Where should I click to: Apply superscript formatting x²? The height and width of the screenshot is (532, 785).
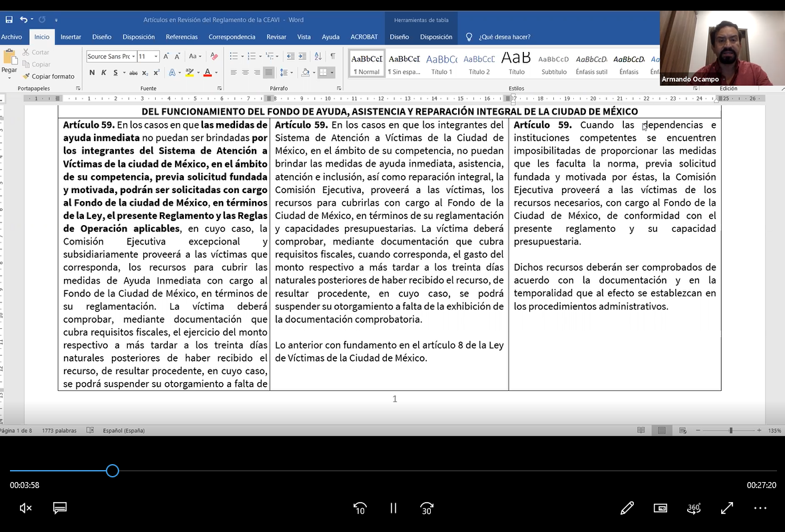pos(156,73)
